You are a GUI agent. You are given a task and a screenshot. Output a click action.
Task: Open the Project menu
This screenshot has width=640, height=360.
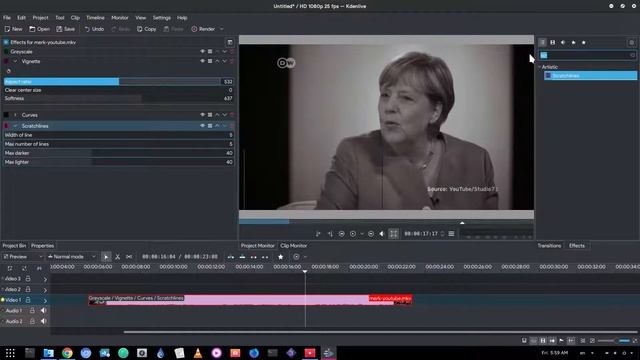tap(40, 18)
